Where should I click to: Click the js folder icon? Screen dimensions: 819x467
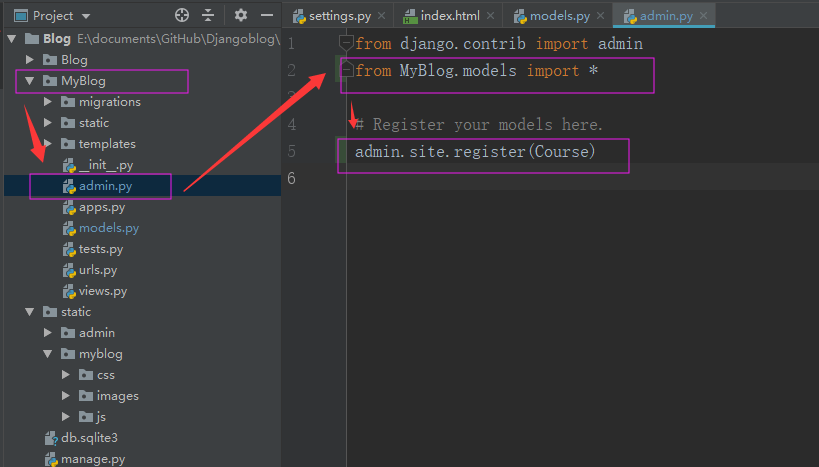click(x=86, y=416)
